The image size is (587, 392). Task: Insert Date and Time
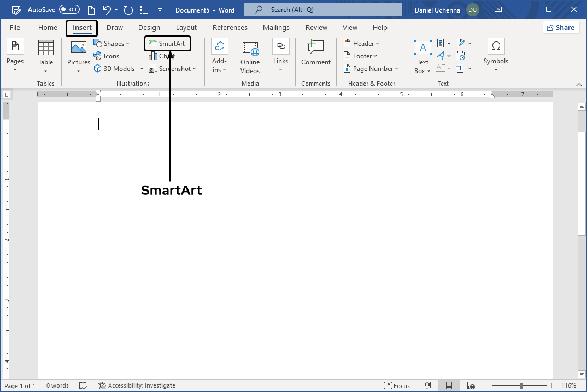coord(461,56)
